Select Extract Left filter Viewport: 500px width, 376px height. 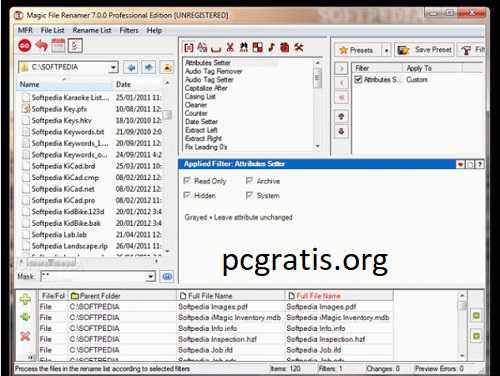point(201,130)
